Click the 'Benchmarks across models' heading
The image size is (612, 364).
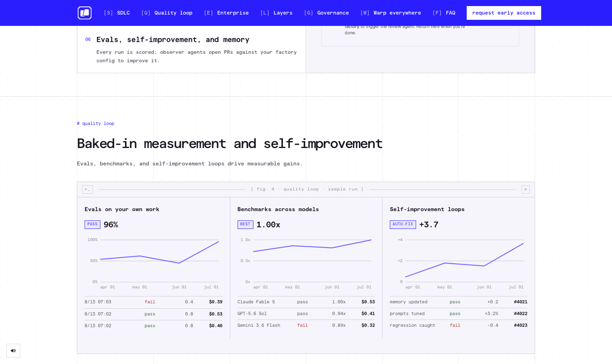coord(278,210)
